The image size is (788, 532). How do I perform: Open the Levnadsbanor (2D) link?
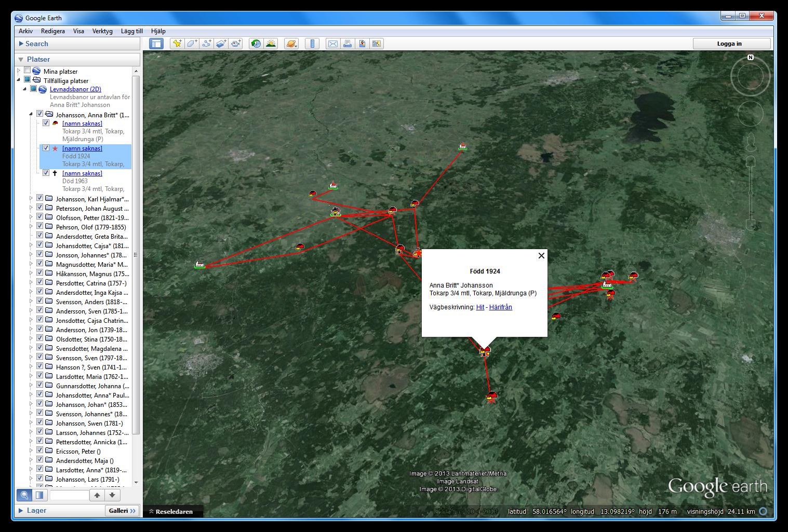click(x=75, y=89)
